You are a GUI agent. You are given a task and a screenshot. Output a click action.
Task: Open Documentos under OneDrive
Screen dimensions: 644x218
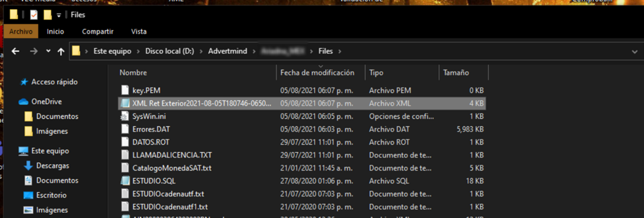57,116
